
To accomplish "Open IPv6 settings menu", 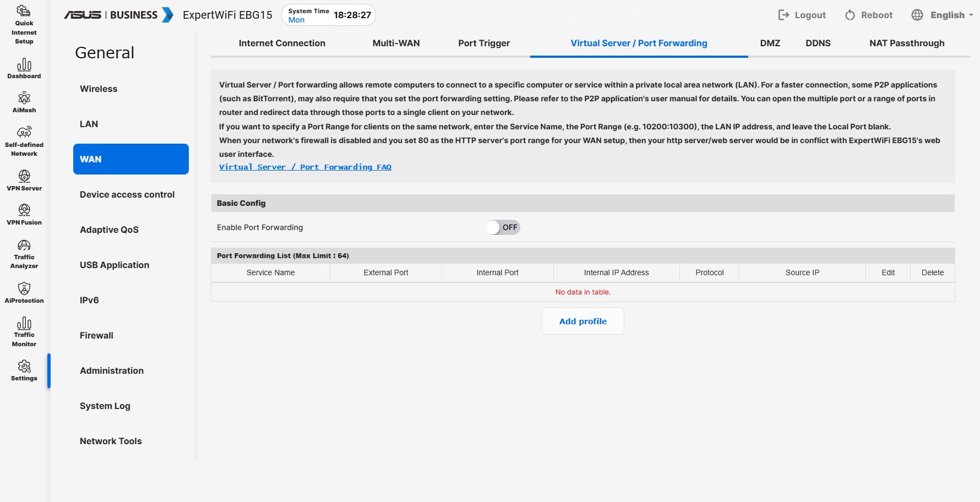I will (131, 300).
